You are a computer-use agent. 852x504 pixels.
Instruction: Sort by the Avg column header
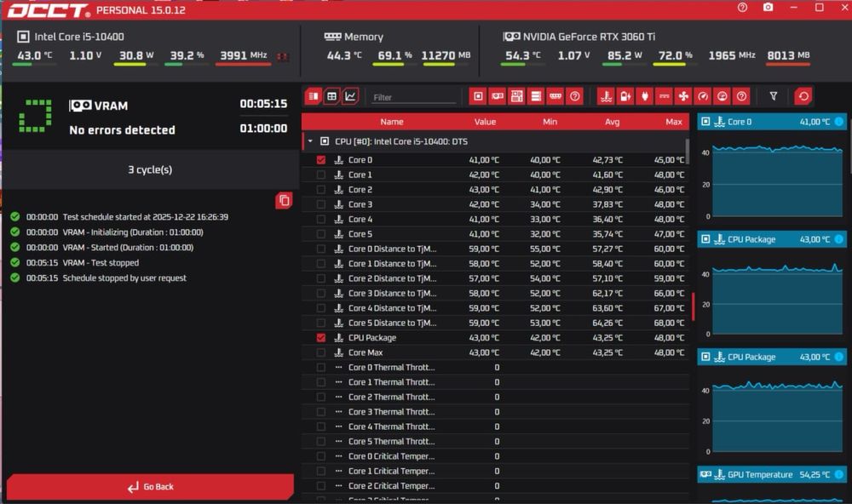tap(613, 122)
